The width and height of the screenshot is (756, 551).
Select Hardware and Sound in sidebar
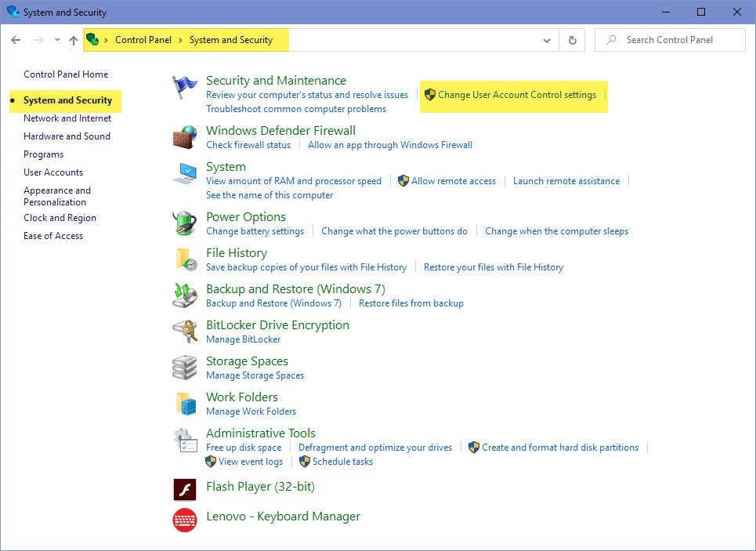tap(67, 136)
